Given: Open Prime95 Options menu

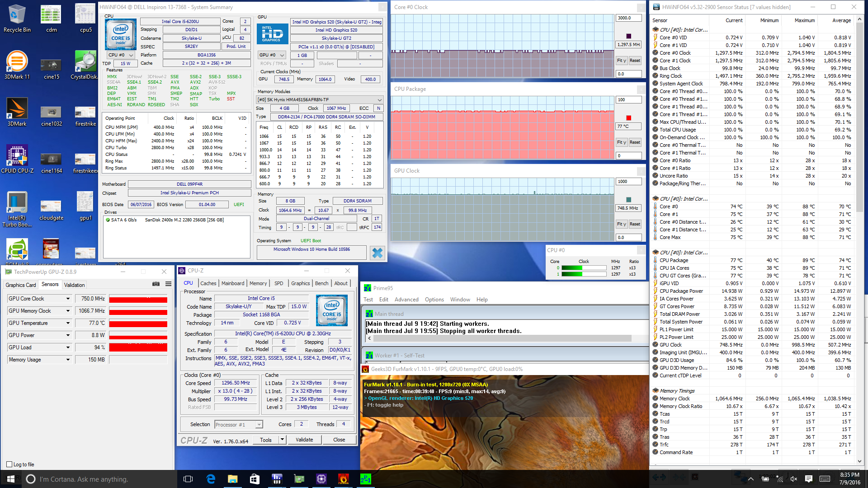Looking at the screenshot, I should coord(434,300).
